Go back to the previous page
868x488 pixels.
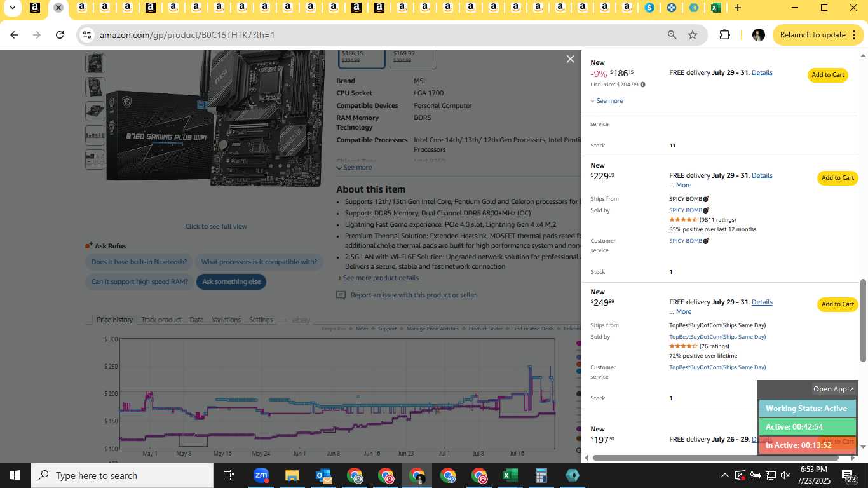pos(14,35)
